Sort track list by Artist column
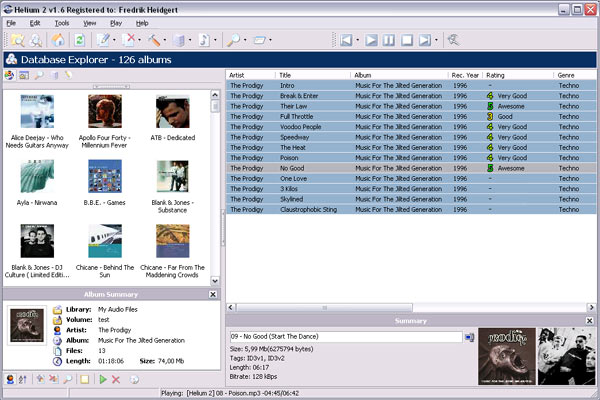 click(251, 75)
